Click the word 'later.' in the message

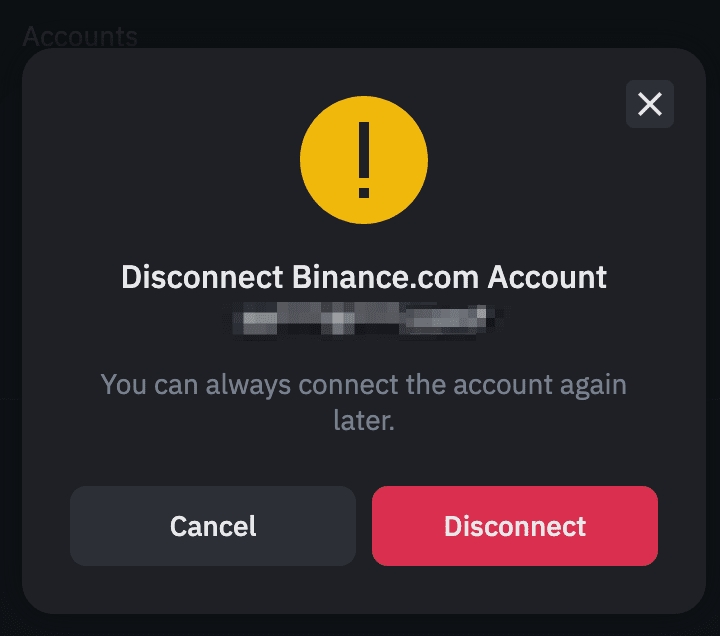pos(364,421)
